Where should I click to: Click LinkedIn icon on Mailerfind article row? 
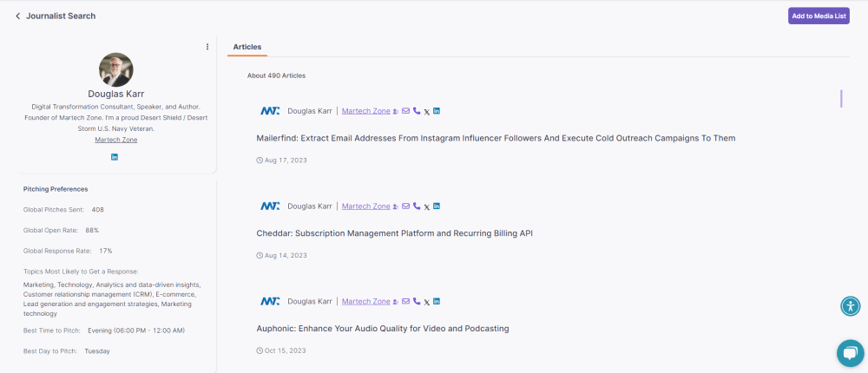tap(437, 111)
